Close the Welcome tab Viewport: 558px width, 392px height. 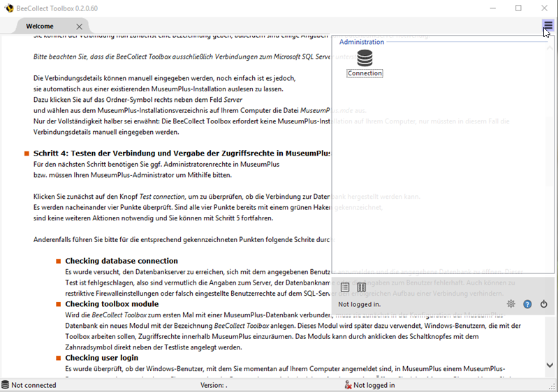click(80, 27)
